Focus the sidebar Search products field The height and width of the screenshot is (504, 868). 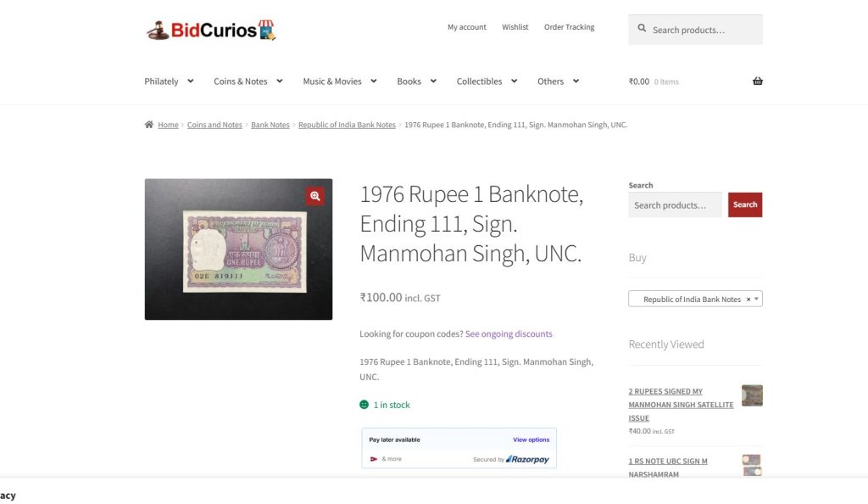click(675, 205)
